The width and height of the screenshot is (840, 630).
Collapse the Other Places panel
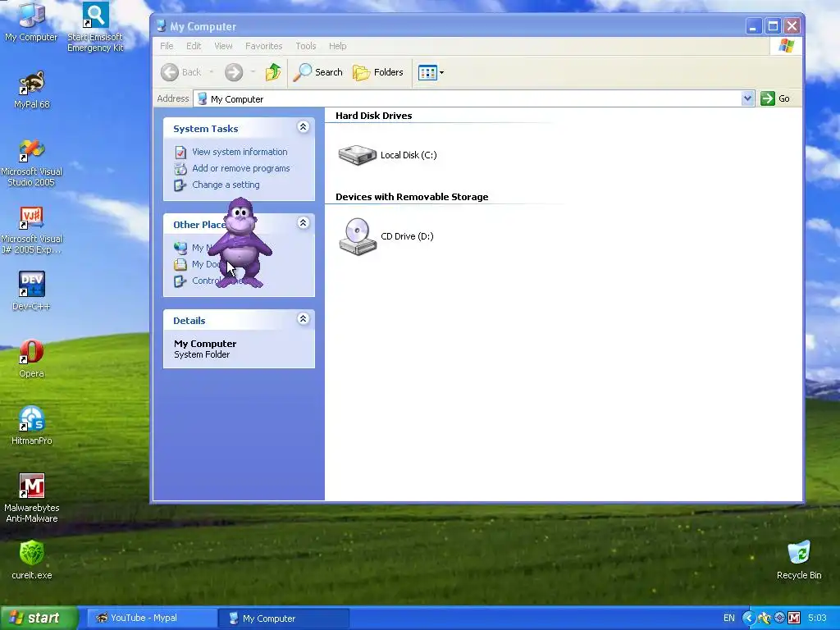pos(303,223)
